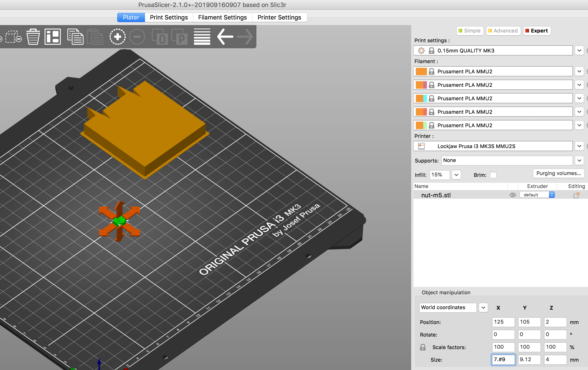588x370 pixels.
Task: Open the Filament Settings tab
Action: 223,17
